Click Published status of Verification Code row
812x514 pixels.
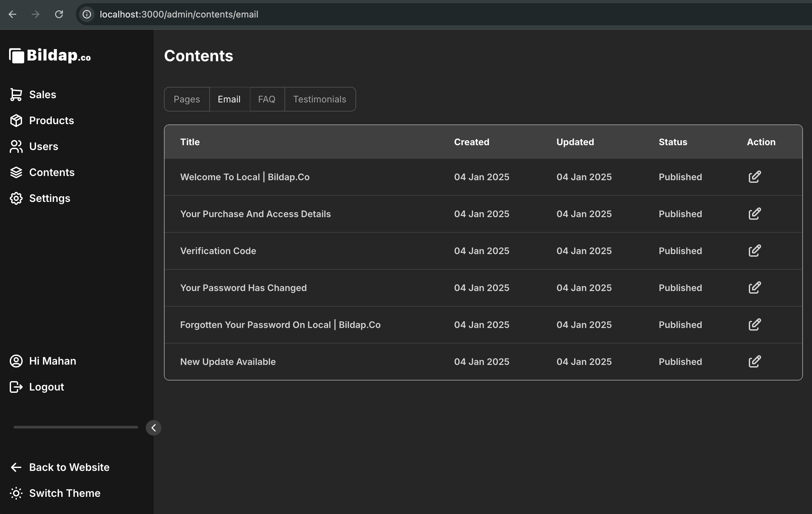pos(680,251)
